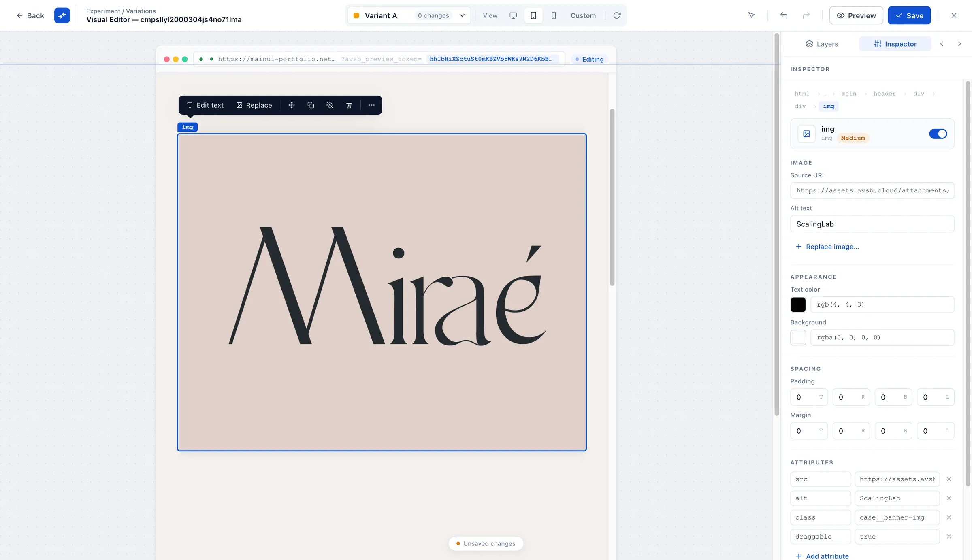The image size is (972, 560).
Task: Remove the class attribute
Action: (949, 517)
